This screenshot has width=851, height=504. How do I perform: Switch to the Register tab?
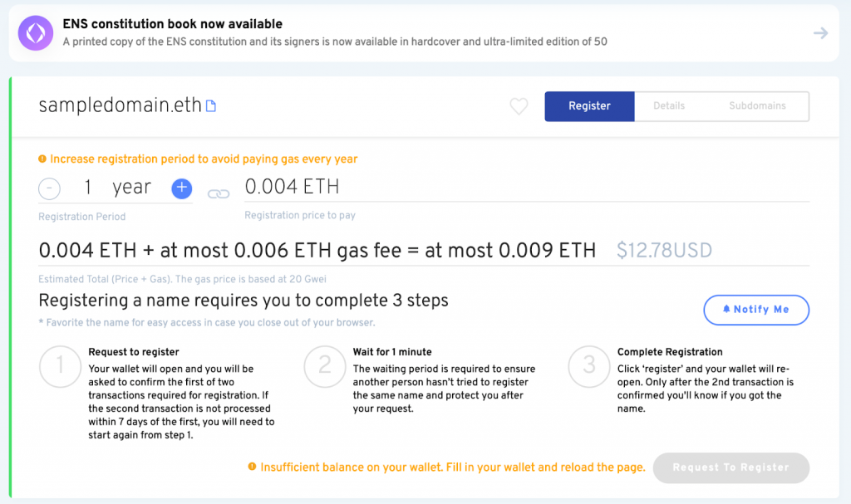tap(589, 106)
